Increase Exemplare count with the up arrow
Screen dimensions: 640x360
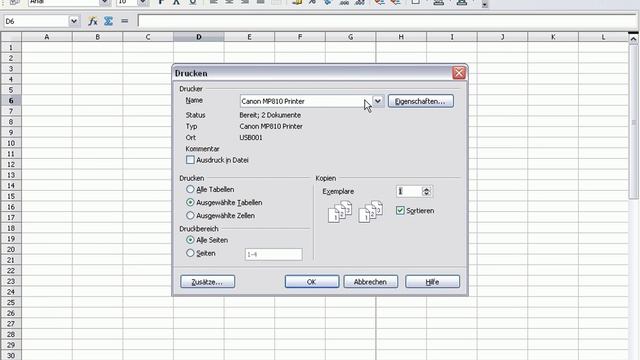click(x=427, y=189)
